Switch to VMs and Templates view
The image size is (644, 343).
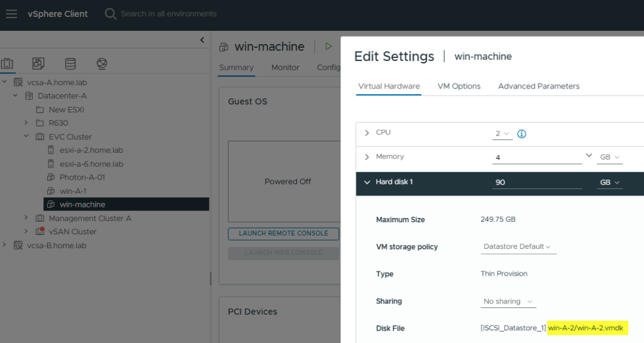point(38,63)
